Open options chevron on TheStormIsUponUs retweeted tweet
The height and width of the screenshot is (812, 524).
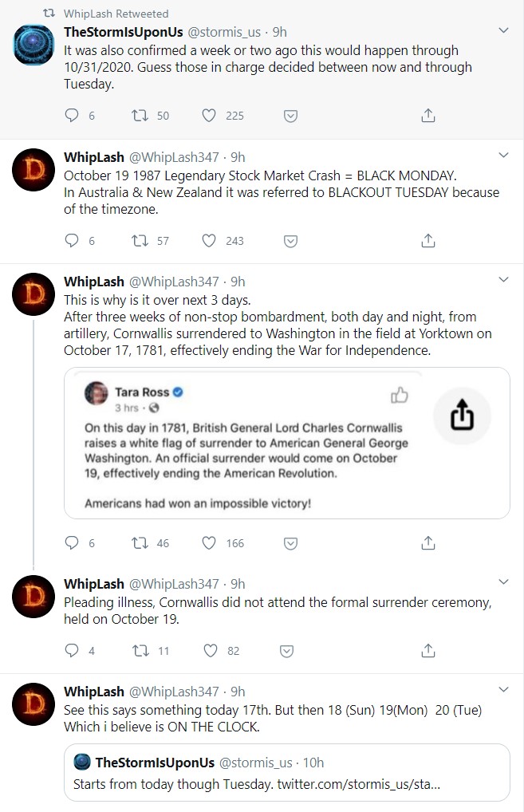click(x=503, y=31)
